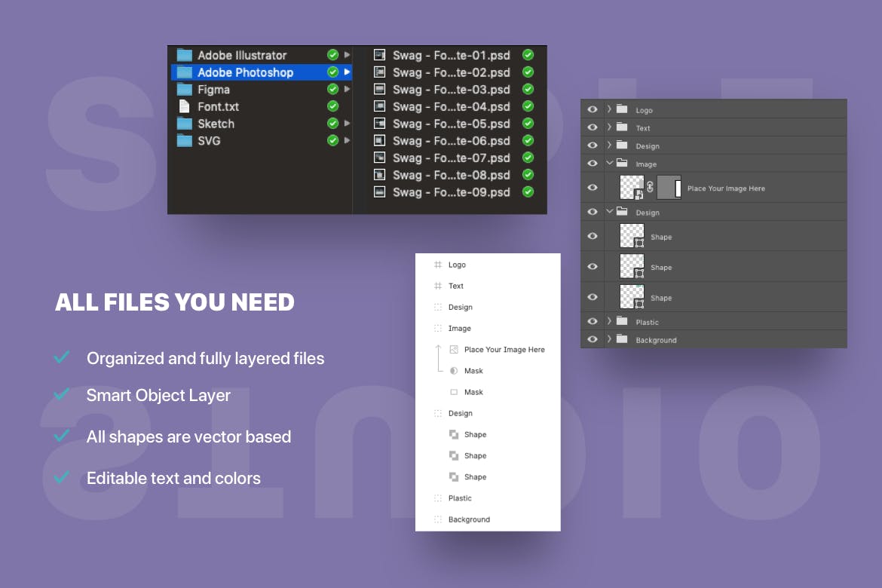Image resolution: width=882 pixels, height=588 pixels.
Task: Select file Swag - Fo...te-03.psd
Action: pos(451,90)
